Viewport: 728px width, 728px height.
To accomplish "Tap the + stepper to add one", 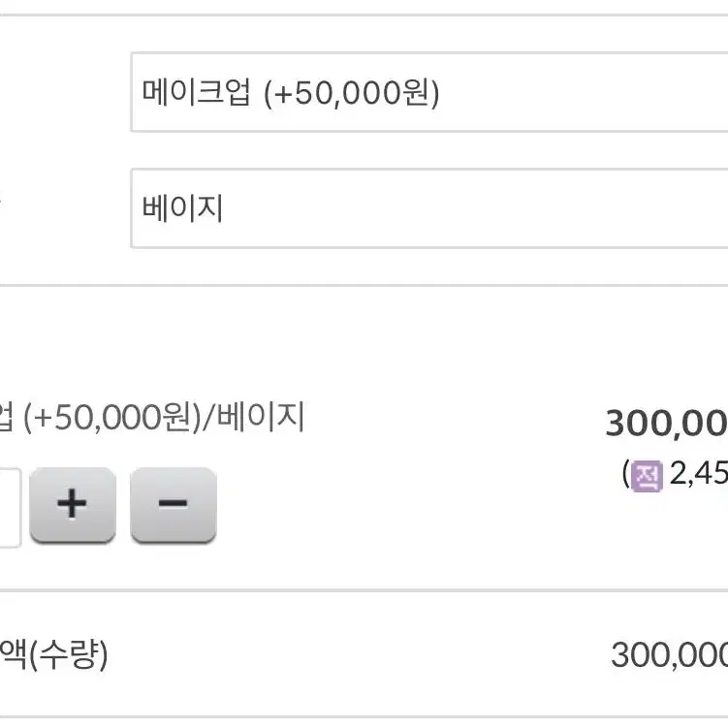I will pos(73,505).
